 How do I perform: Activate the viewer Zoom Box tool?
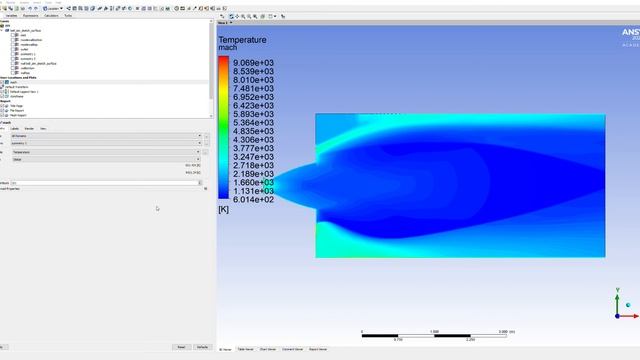tap(249, 16)
